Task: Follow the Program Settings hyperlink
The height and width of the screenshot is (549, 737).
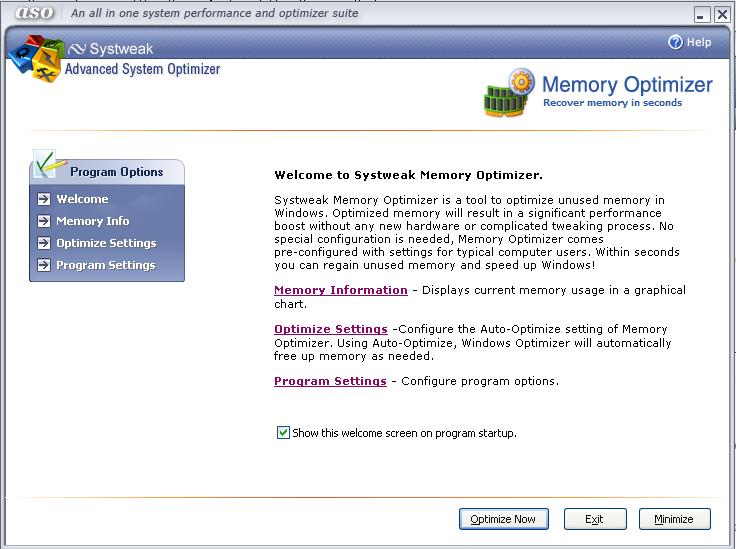Action: pos(330,381)
